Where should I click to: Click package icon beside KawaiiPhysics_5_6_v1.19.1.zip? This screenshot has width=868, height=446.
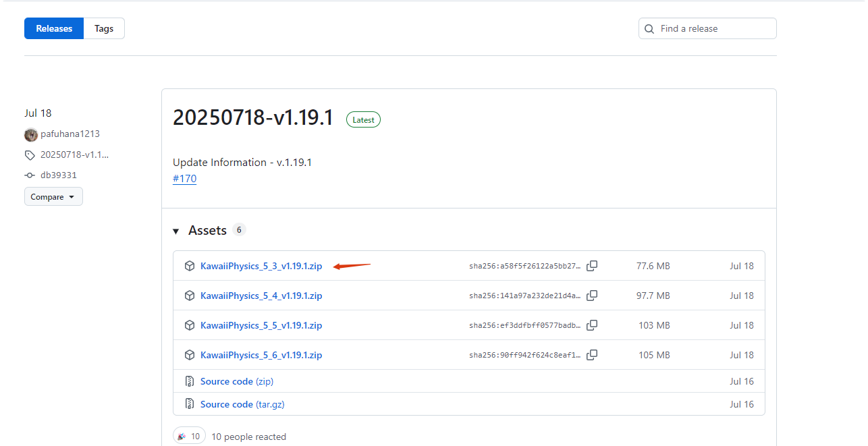coord(190,355)
